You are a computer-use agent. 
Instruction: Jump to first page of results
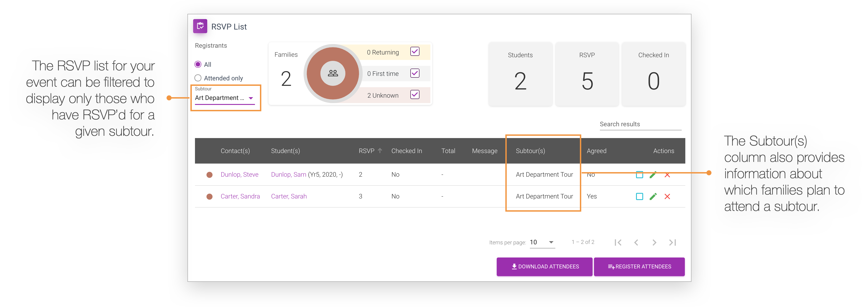click(x=618, y=242)
